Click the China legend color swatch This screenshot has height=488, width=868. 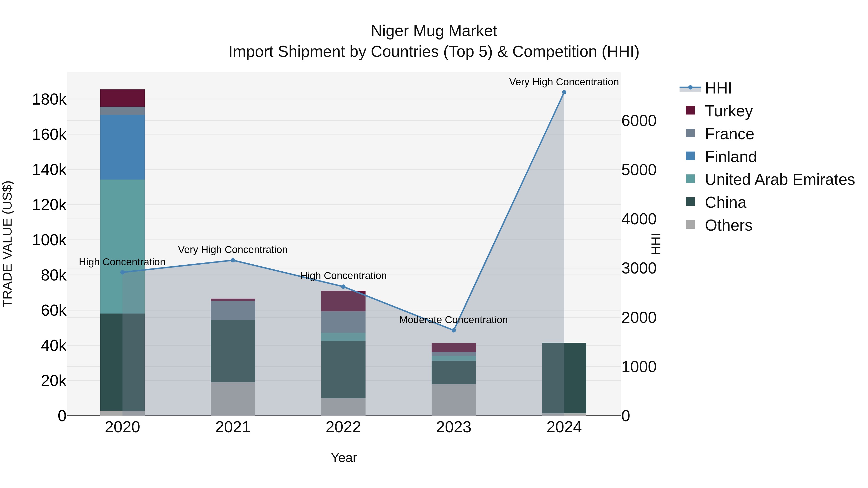tap(690, 202)
